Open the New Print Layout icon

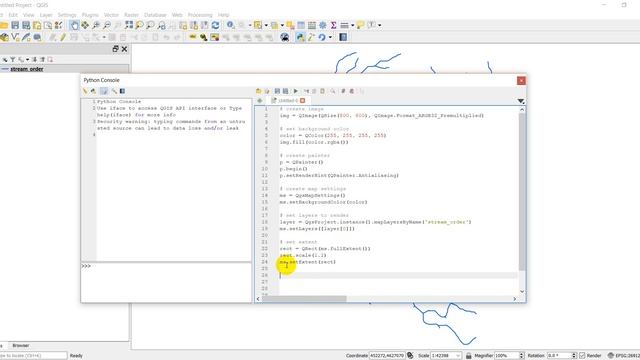click(37, 25)
